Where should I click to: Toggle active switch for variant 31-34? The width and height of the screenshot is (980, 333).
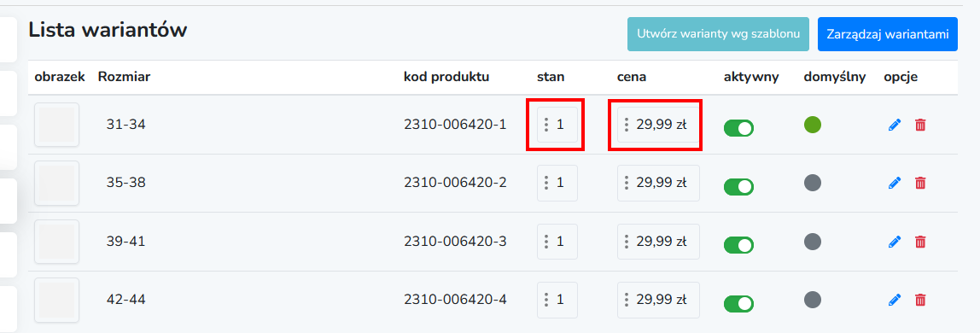tap(738, 128)
